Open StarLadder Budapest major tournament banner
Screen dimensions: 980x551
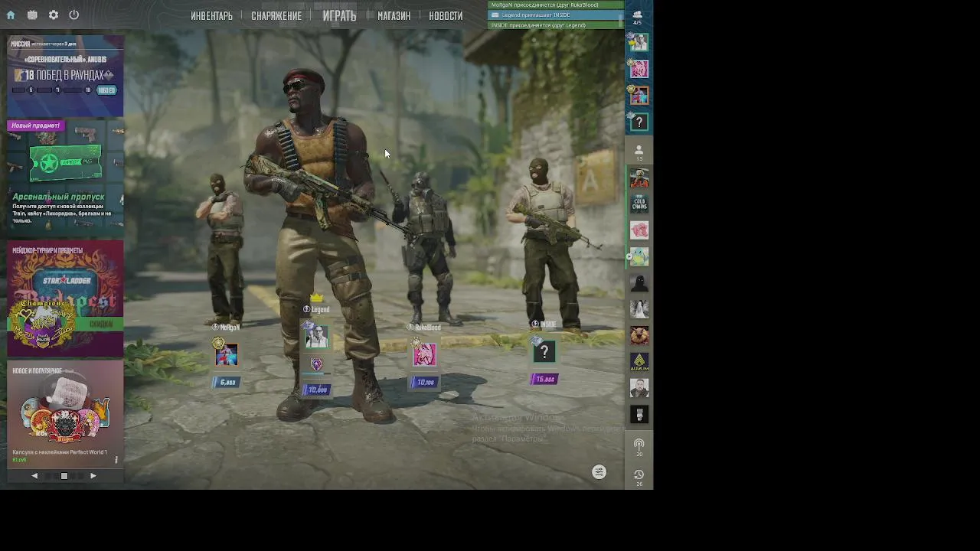65,298
